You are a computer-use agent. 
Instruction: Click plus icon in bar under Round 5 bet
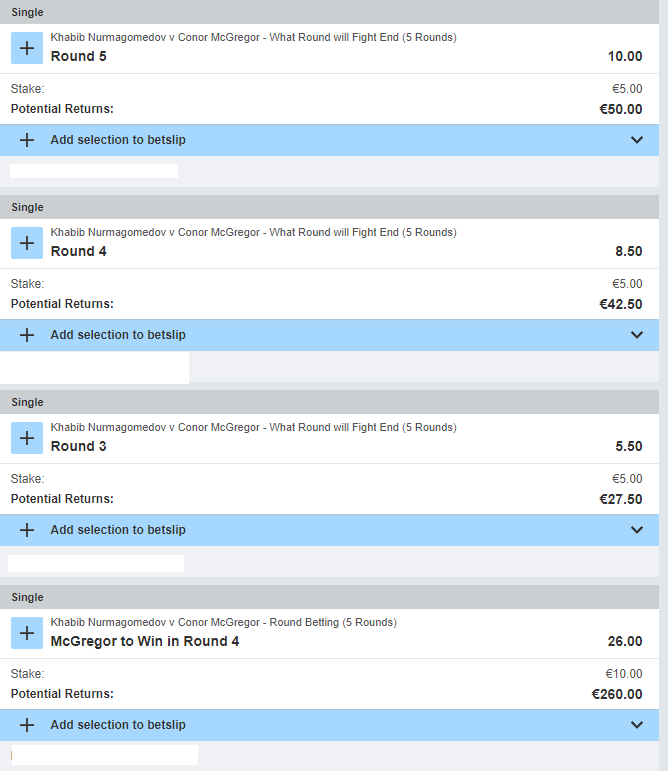click(x=27, y=140)
